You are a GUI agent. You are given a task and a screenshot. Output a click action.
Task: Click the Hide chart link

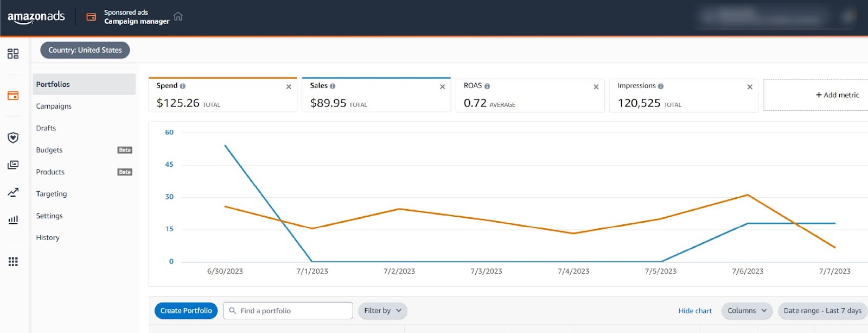click(x=695, y=311)
